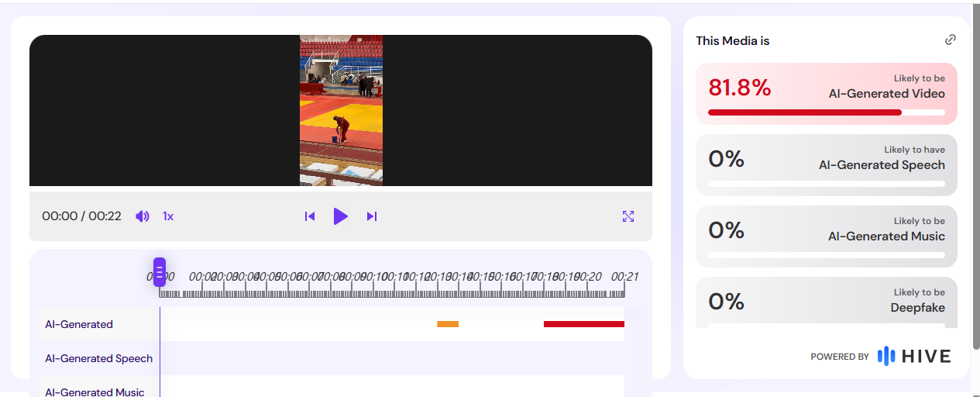Open the 0% AI-Generated Music card
The image size is (980, 397).
827,236
